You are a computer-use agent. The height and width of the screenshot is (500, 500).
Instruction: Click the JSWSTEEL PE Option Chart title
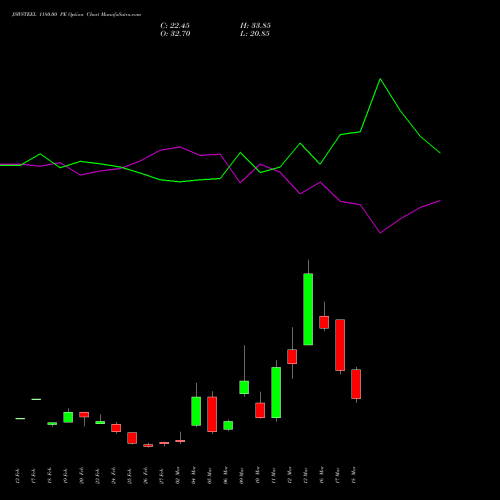pos(76,15)
